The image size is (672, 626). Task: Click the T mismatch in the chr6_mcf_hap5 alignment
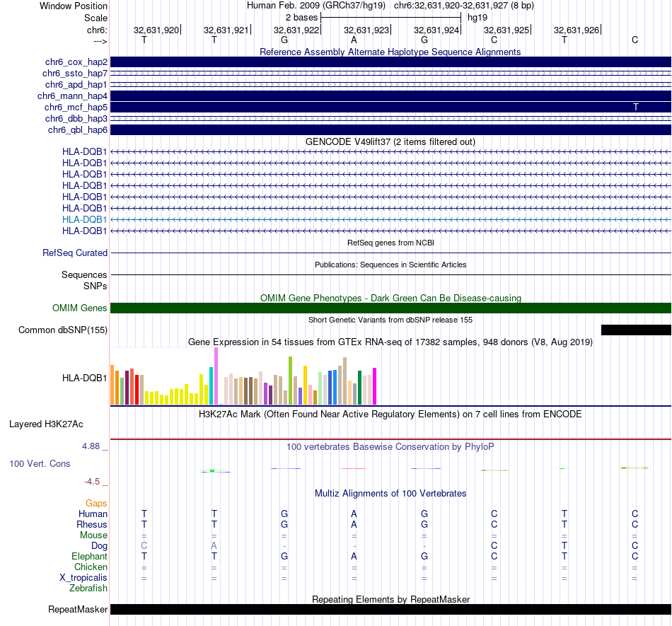point(636,107)
